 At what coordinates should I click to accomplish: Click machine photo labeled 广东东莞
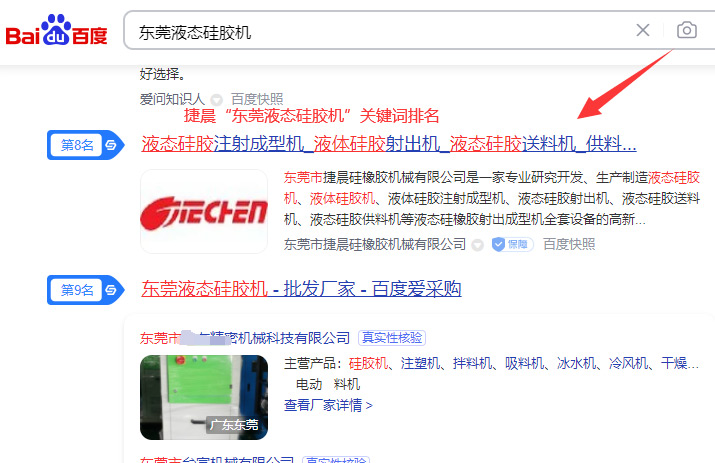coord(204,397)
